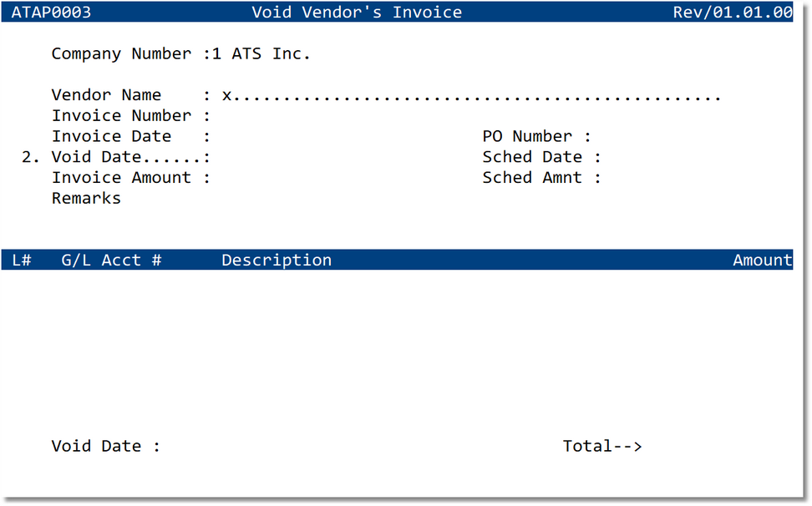The height and width of the screenshot is (506, 812).
Task: Select the G/L Acct # column header
Action: 111,261
